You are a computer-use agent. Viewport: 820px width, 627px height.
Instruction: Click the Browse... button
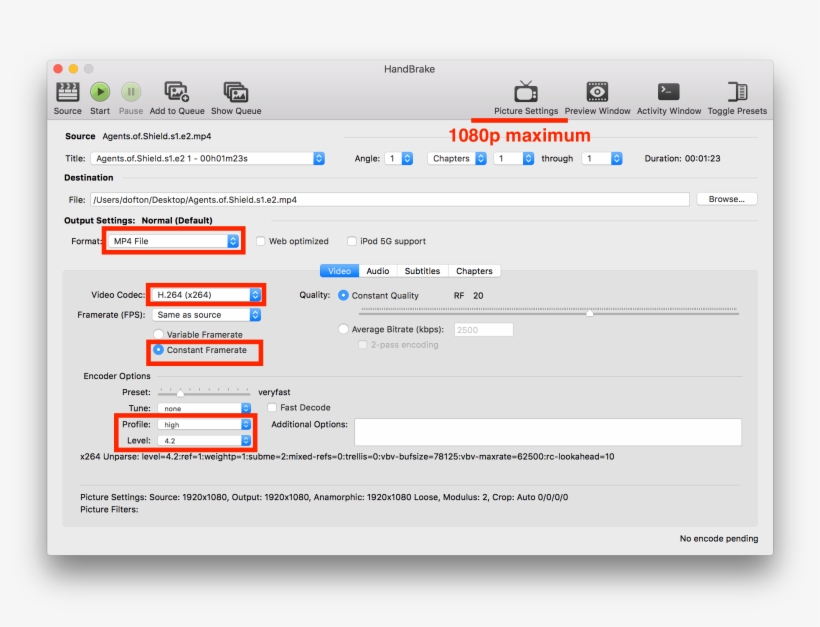point(726,199)
